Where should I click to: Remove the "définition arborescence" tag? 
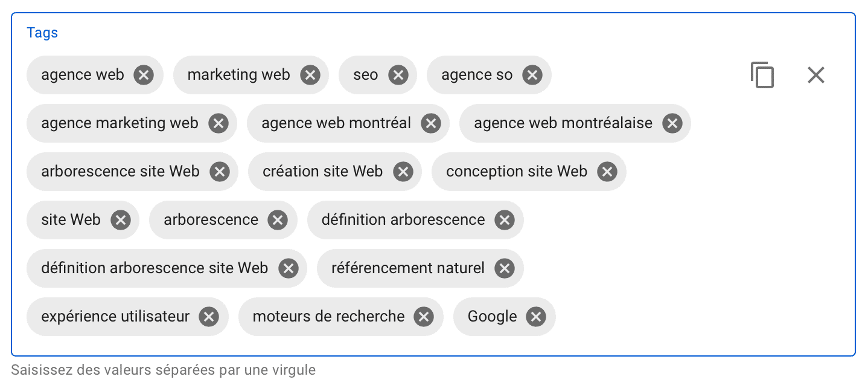click(x=504, y=220)
